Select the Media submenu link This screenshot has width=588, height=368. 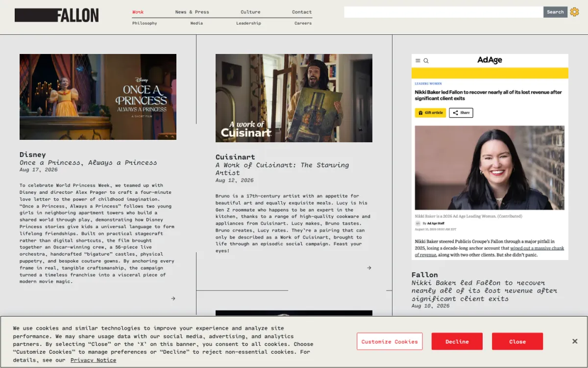tap(196, 23)
